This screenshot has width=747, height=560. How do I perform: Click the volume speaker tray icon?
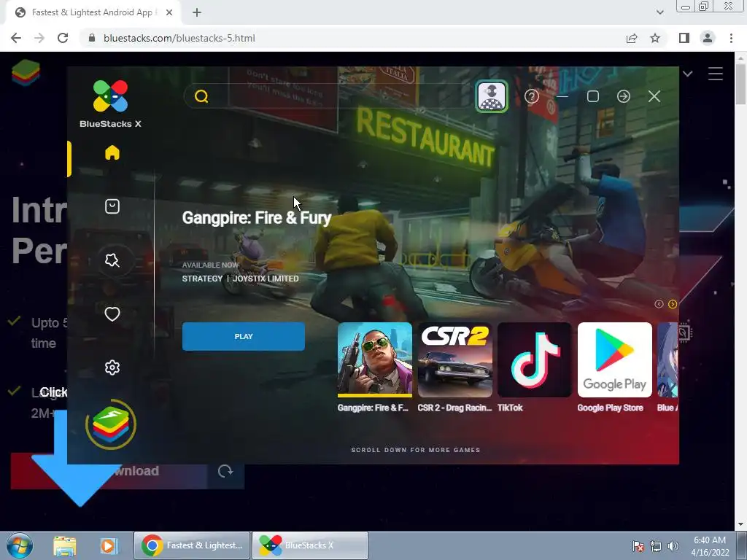pos(673,545)
